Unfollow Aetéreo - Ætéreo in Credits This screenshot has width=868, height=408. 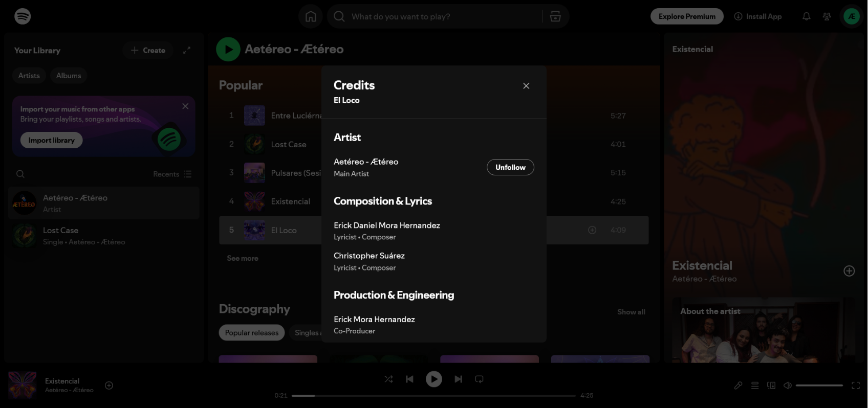(510, 167)
